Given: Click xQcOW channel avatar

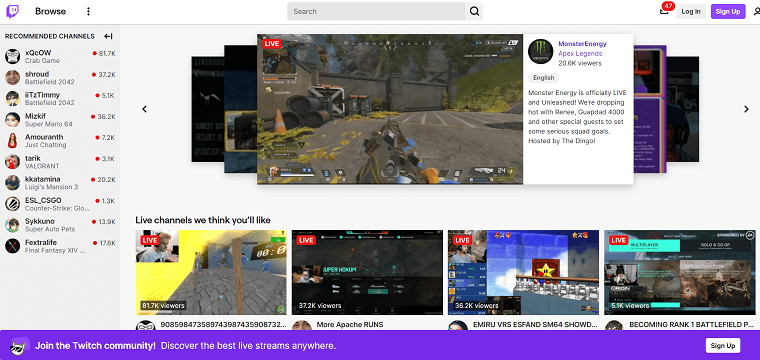Looking at the screenshot, I should (13, 56).
